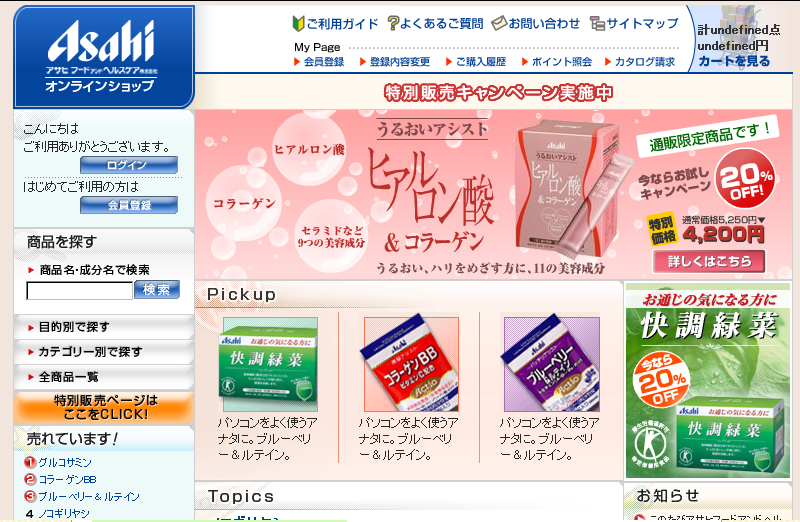Open ポイント照会 in My Page menu

click(557, 62)
